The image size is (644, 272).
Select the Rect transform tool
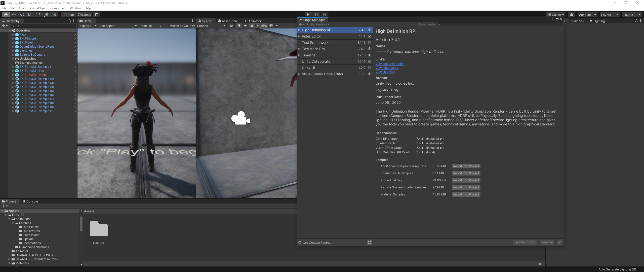[x=38, y=15]
